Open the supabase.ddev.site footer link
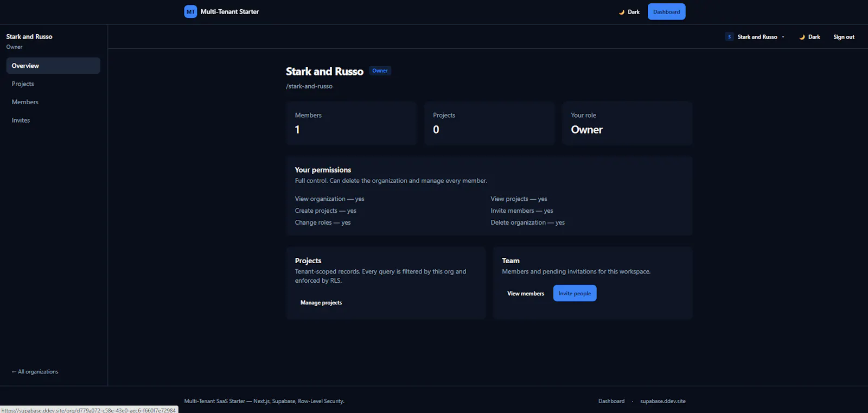The image size is (868, 413). click(x=662, y=401)
